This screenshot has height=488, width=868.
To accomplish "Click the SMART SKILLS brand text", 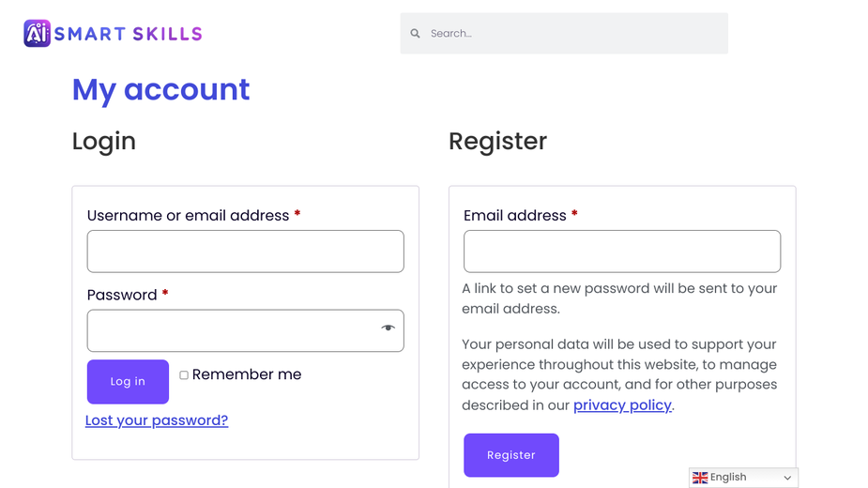I will pyautogui.click(x=129, y=34).
